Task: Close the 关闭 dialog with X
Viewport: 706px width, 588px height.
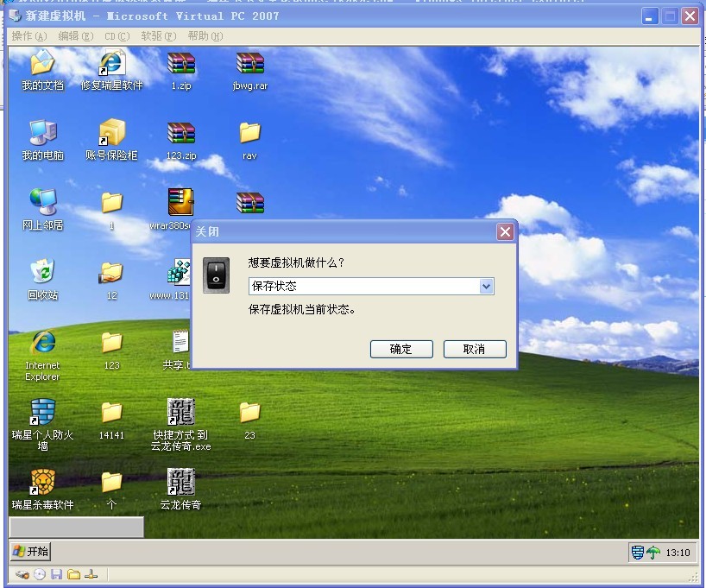Action: [505, 232]
